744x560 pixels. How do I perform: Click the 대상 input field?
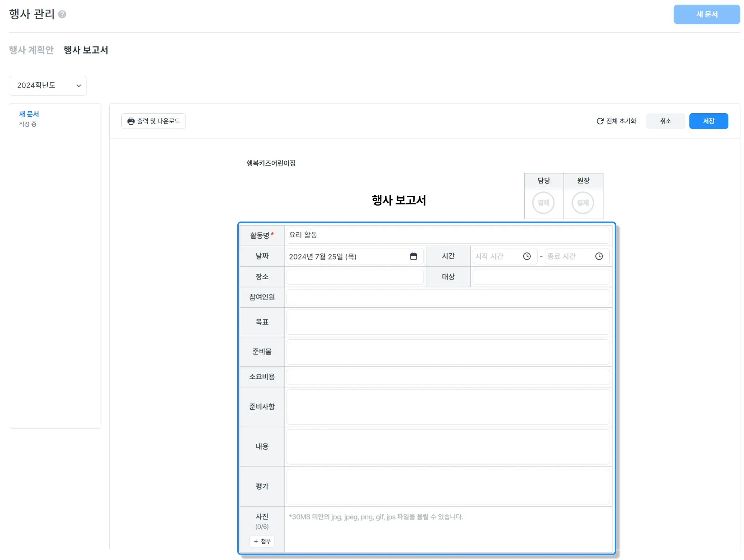(x=541, y=277)
